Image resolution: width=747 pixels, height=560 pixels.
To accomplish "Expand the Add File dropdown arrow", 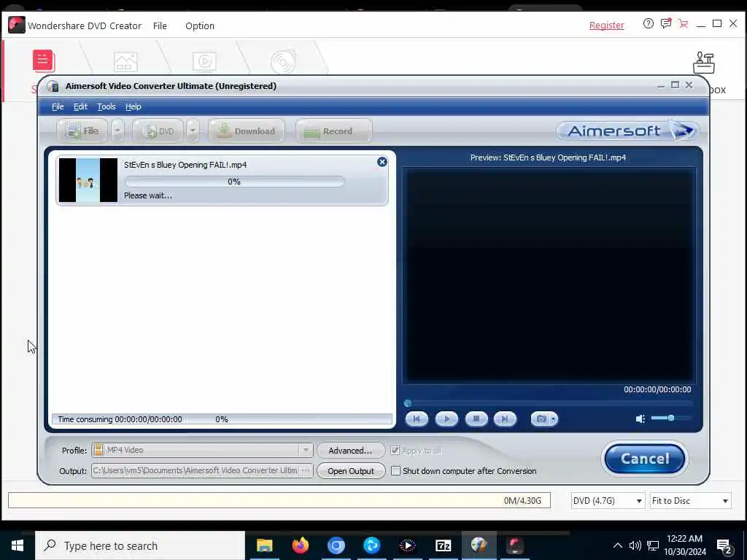I will [117, 131].
